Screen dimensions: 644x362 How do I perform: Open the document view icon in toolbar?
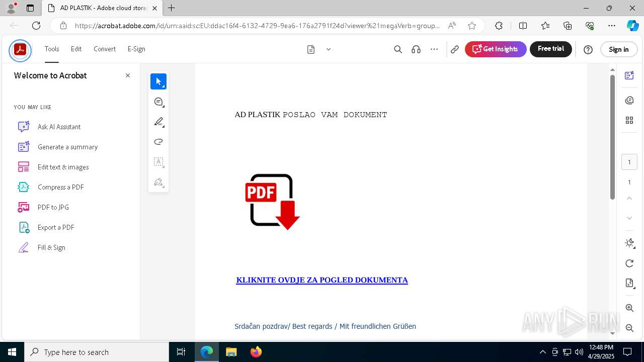(311, 49)
